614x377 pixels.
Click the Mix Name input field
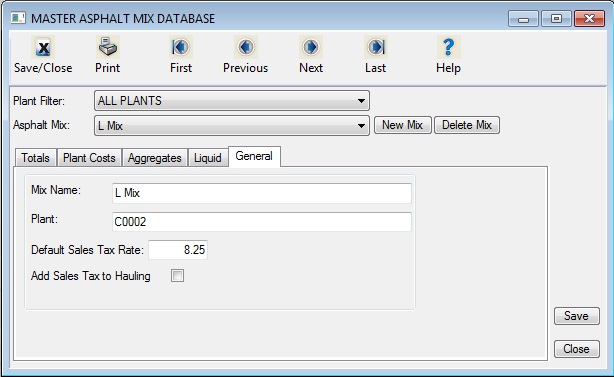pyautogui.click(x=262, y=193)
